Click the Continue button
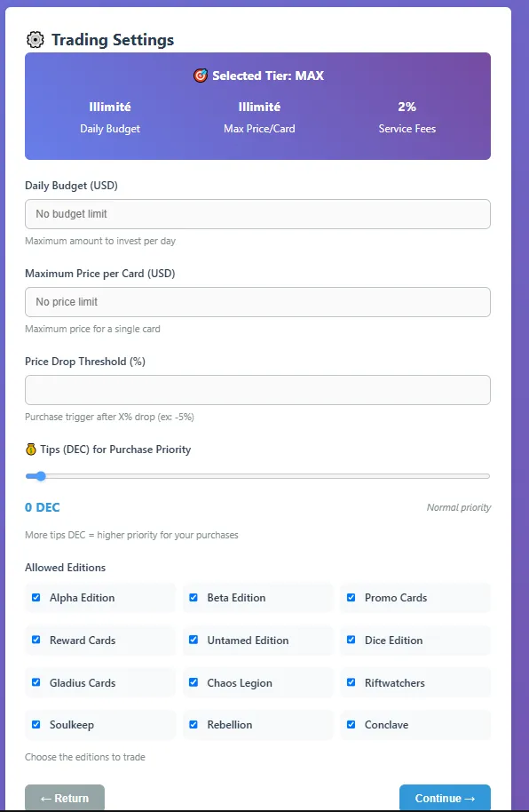 tap(445, 798)
